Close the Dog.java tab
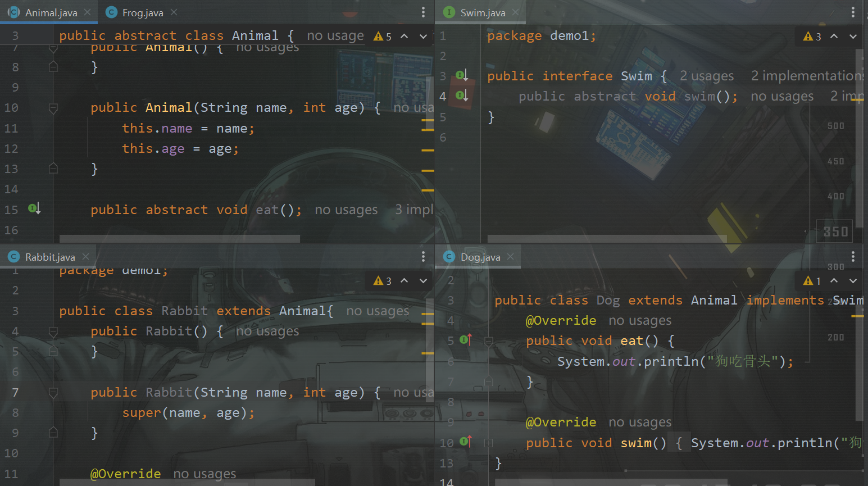 click(510, 257)
